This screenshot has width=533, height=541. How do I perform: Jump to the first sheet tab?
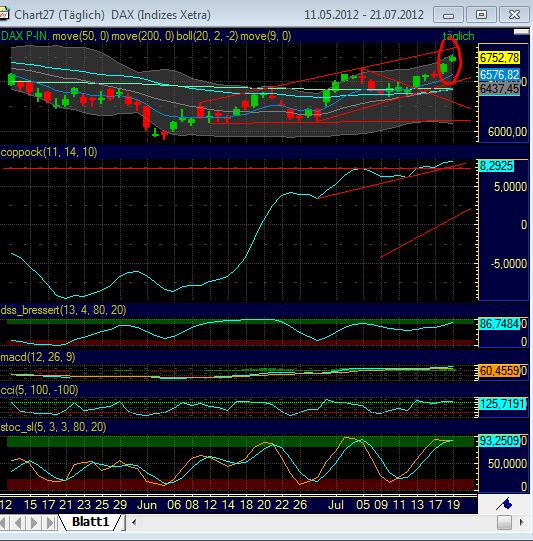(x=3, y=523)
